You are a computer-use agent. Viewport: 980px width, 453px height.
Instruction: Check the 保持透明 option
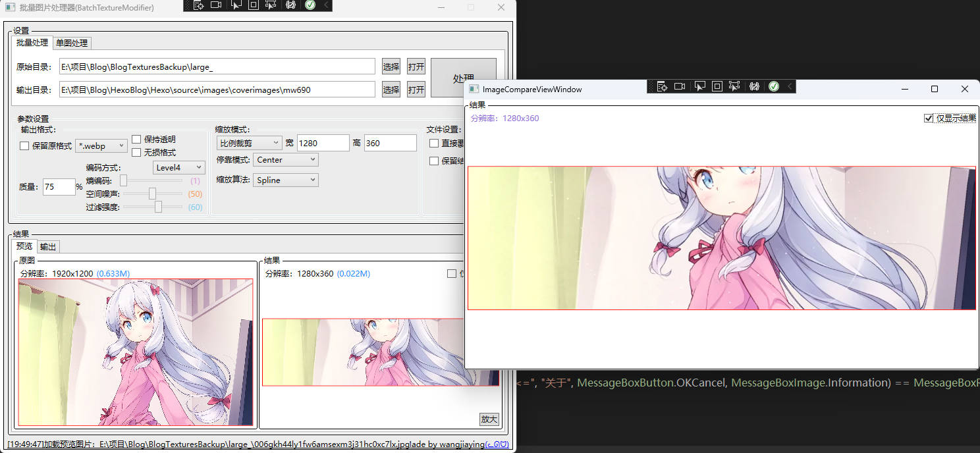136,140
